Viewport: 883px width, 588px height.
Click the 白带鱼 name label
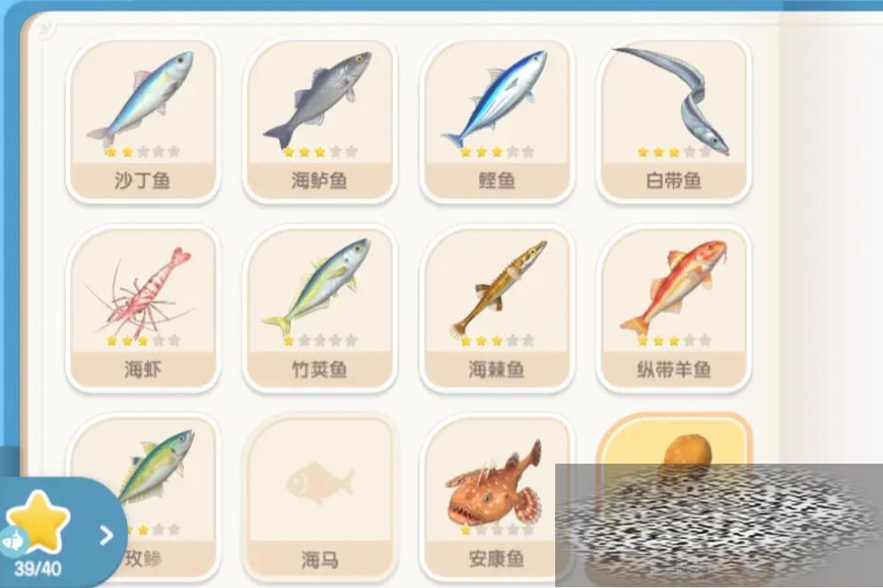673,181
